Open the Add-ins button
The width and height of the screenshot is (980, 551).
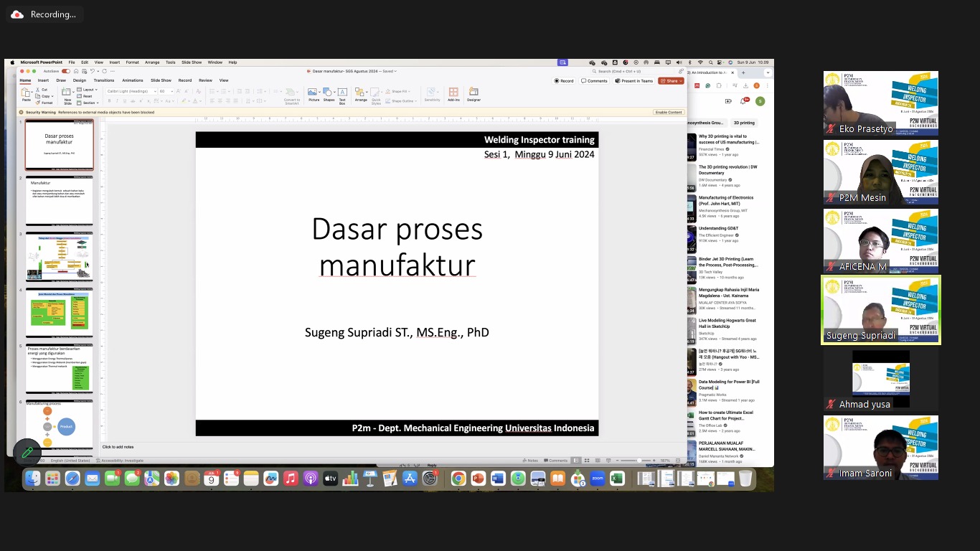tap(453, 93)
